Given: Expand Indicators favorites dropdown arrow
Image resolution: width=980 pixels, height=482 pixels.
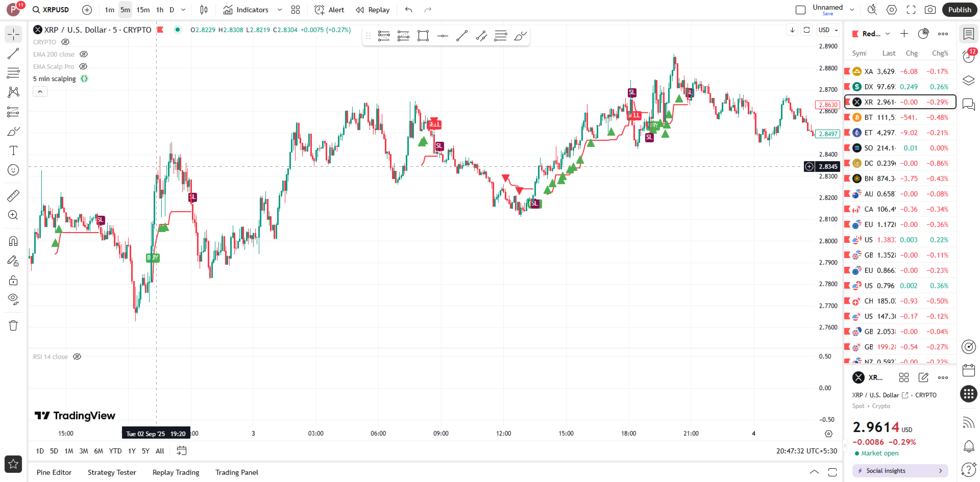Looking at the screenshot, I should pos(280,10).
